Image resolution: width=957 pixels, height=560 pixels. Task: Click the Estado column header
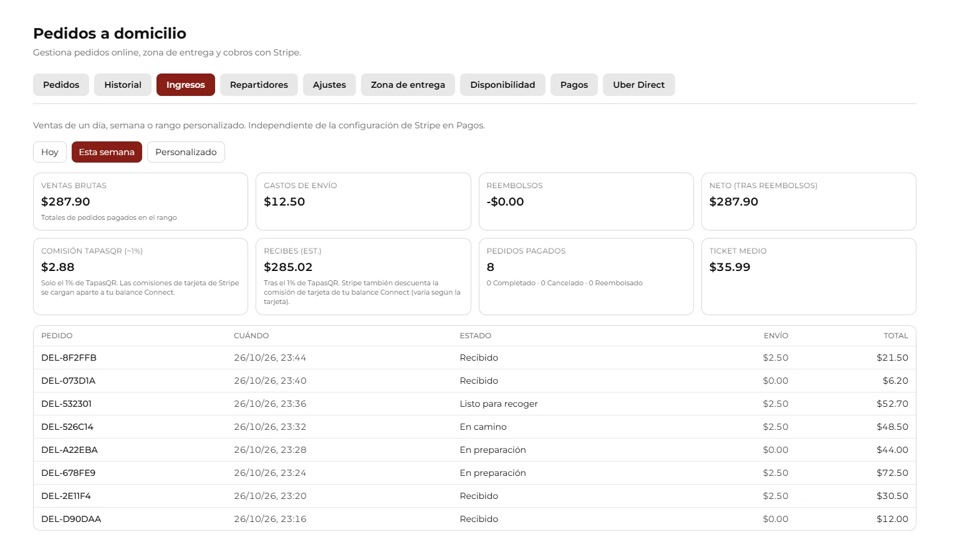tap(476, 336)
